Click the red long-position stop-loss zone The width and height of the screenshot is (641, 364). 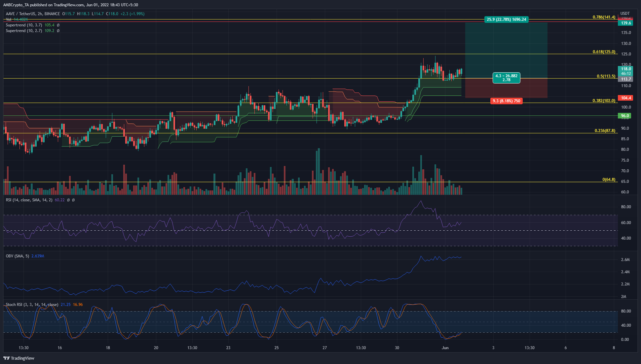tap(506, 88)
